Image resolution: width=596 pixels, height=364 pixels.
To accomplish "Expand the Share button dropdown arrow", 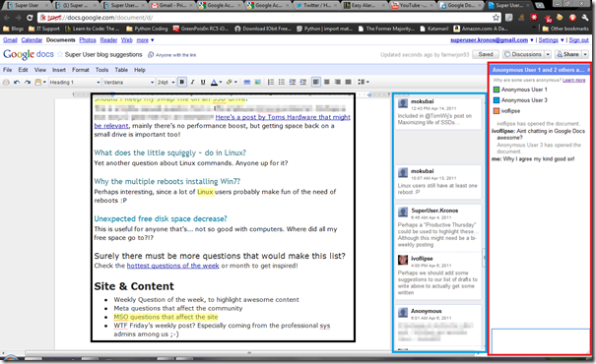I will (x=585, y=55).
